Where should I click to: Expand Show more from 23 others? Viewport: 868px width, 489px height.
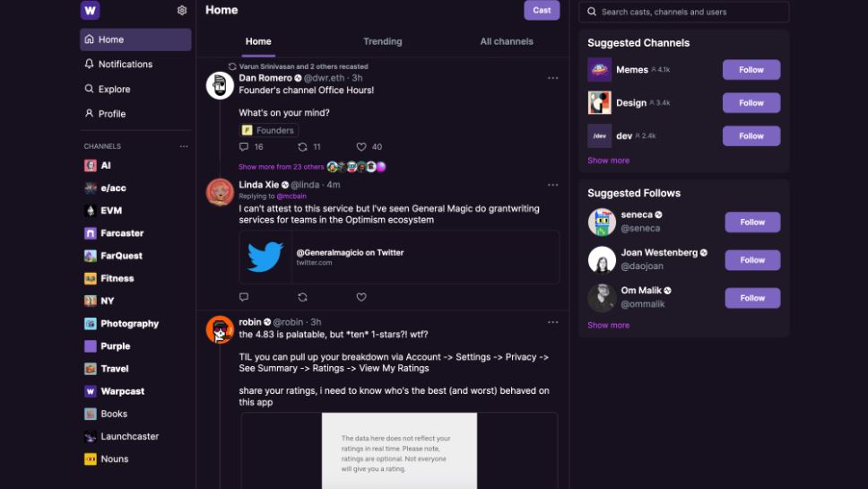[282, 167]
